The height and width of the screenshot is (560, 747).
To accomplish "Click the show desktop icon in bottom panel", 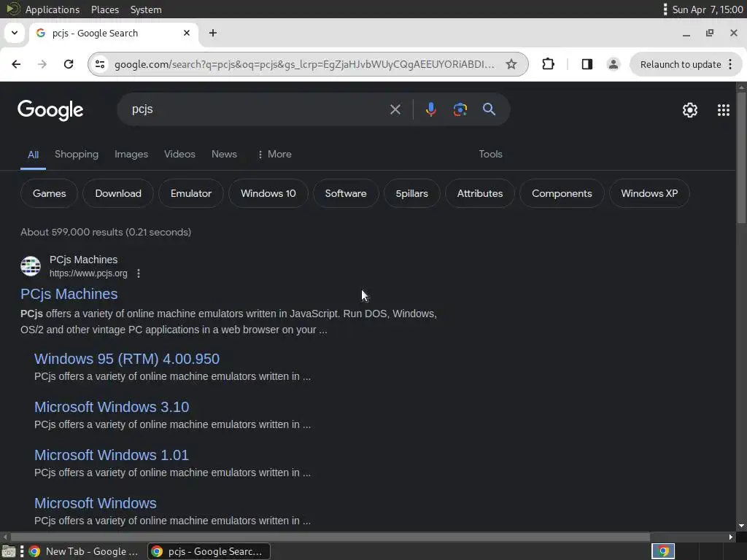I will tap(9, 551).
